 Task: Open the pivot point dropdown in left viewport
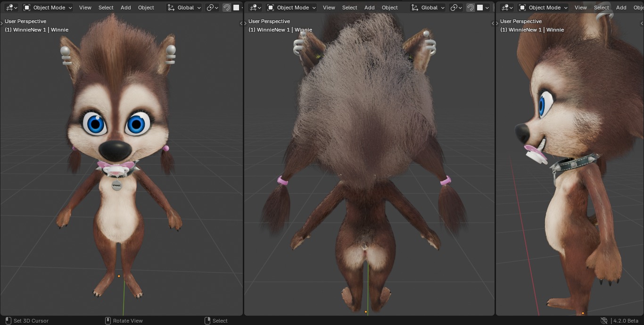click(212, 8)
